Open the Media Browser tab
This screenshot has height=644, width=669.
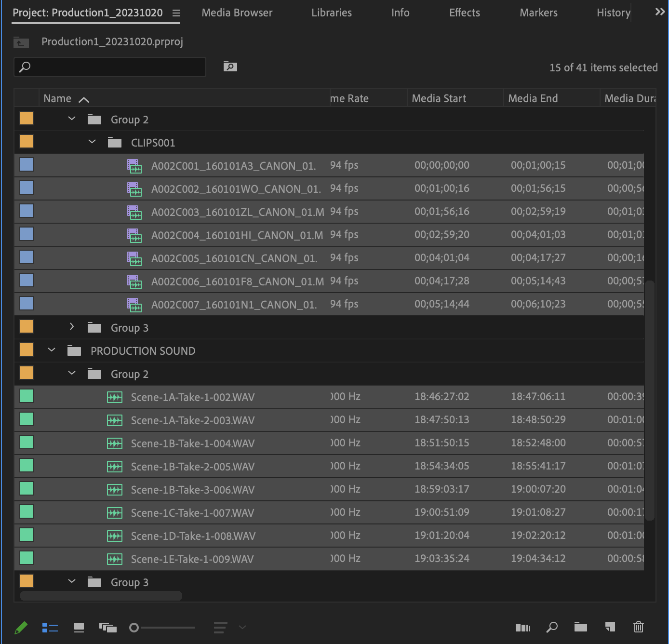237,13
